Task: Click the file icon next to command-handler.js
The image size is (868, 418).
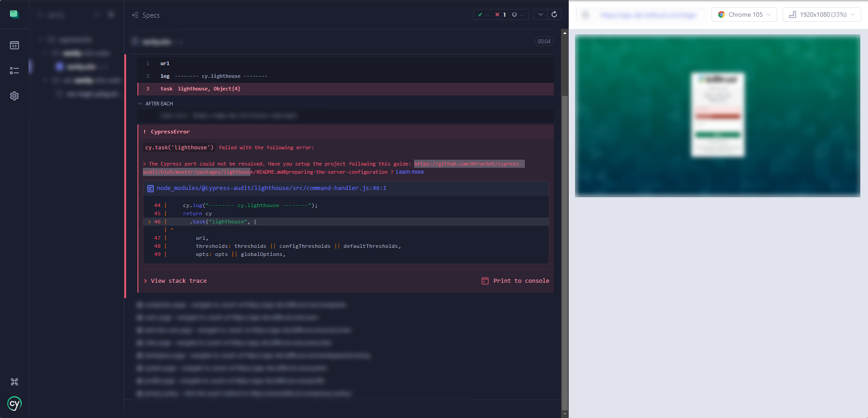Action: click(x=150, y=188)
